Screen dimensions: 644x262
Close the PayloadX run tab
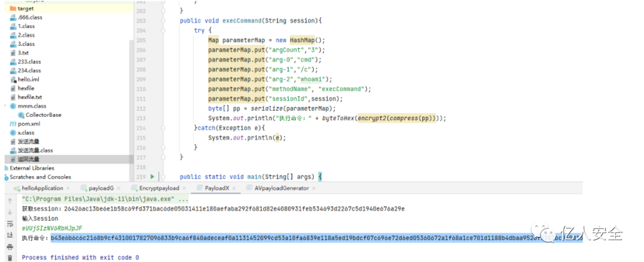coord(235,188)
